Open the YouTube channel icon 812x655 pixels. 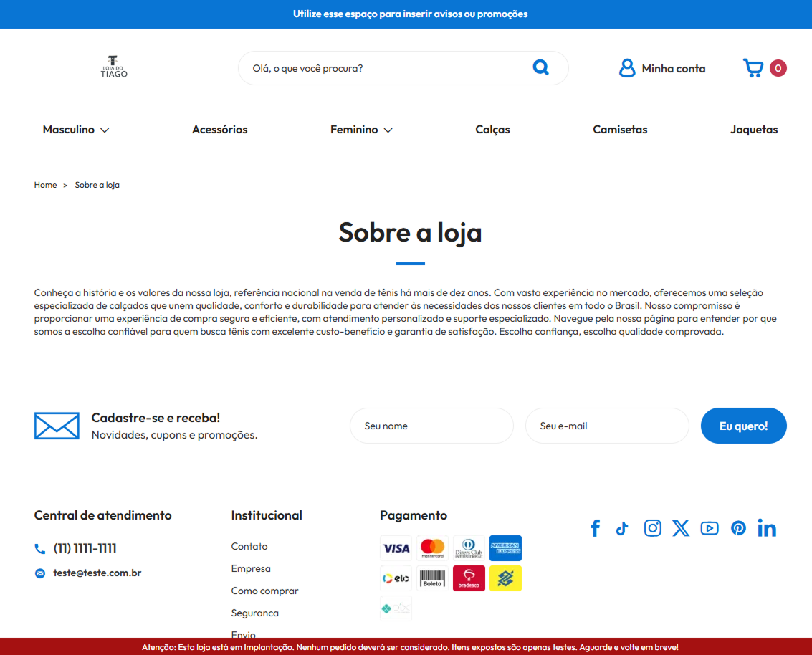pos(710,528)
